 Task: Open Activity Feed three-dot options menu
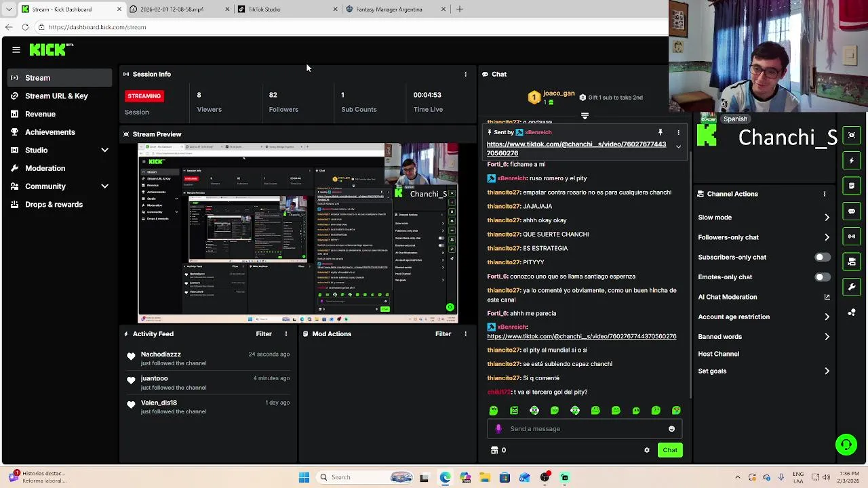pos(286,333)
